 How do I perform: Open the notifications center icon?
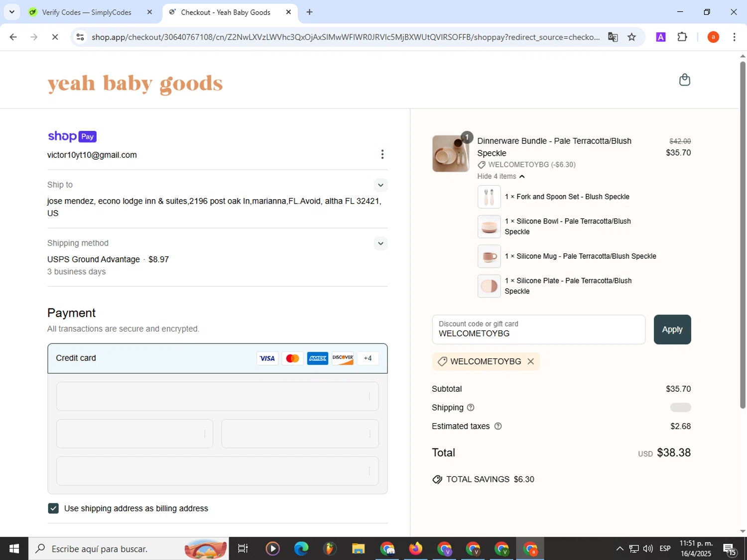point(730,549)
